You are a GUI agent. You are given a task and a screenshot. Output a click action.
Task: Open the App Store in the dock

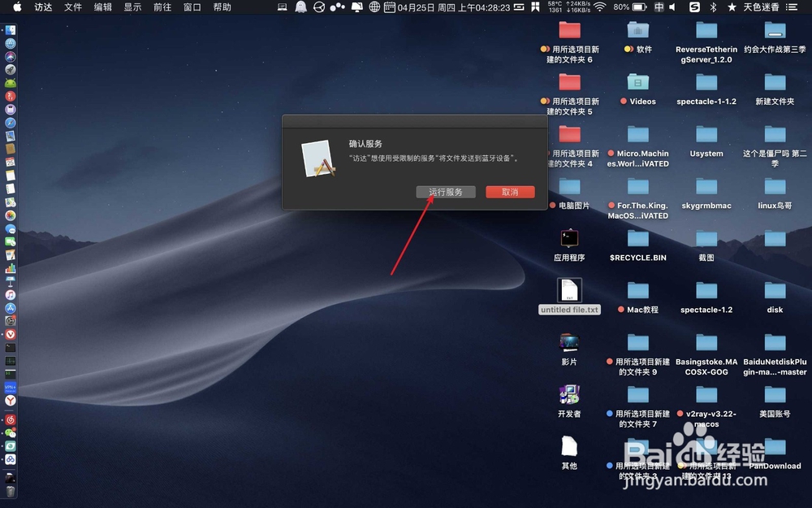pos(11,308)
